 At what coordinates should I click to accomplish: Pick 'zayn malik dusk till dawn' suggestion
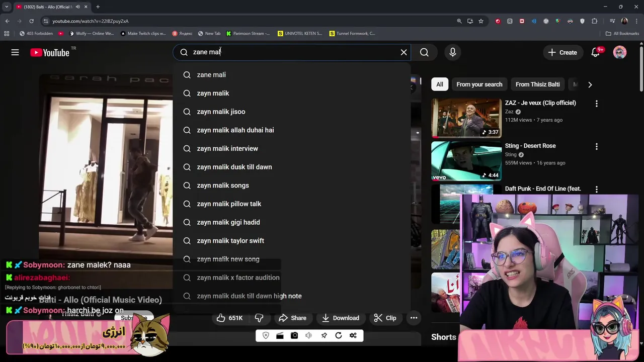[x=292, y=167]
